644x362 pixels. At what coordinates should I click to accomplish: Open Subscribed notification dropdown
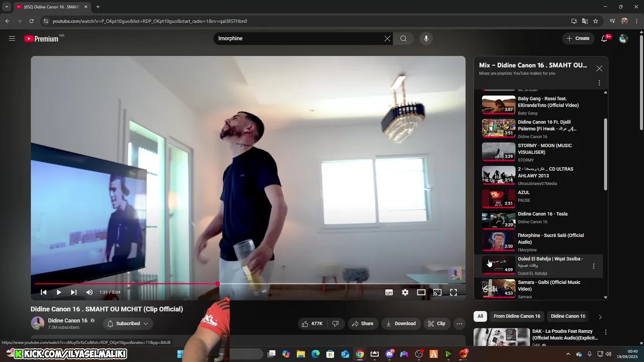pyautogui.click(x=128, y=324)
